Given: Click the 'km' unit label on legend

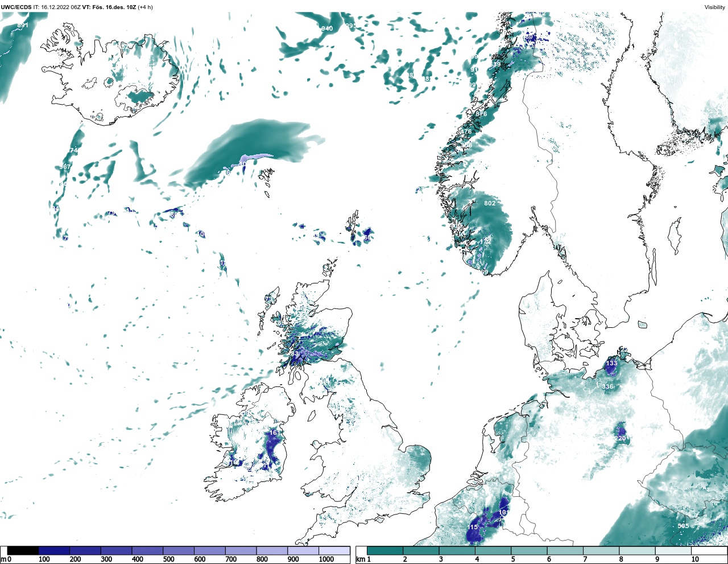Looking at the screenshot, I should tap(361, 559).
